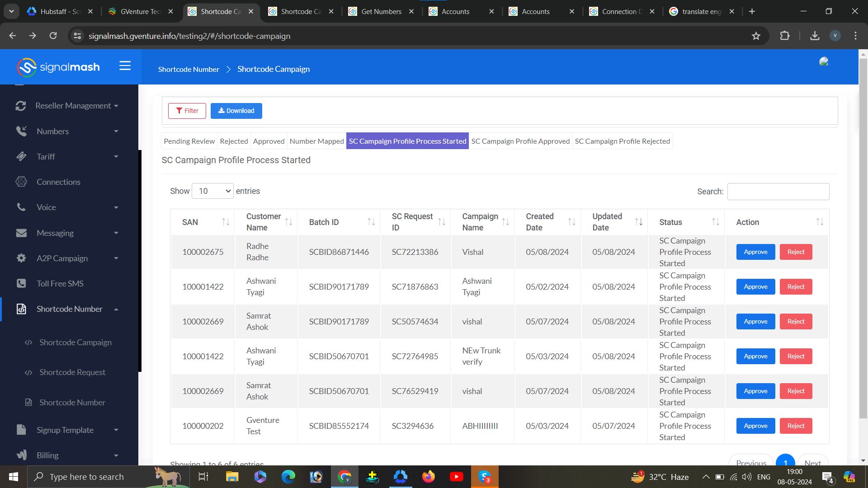Viewport: 868px width, 488px height.
Task: Click the page vertical scrollbar
Action: click(863, 239)
